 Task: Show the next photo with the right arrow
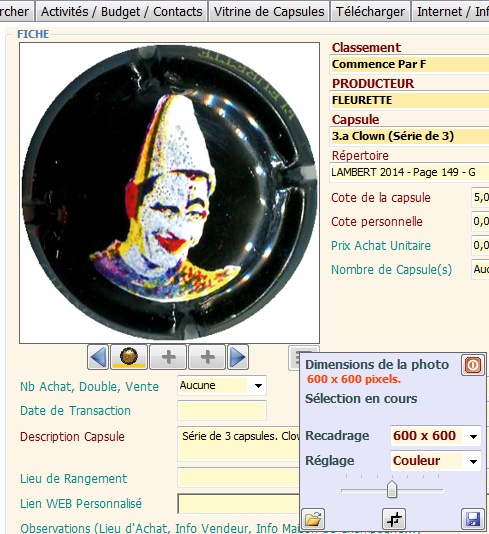coord(238,357)
